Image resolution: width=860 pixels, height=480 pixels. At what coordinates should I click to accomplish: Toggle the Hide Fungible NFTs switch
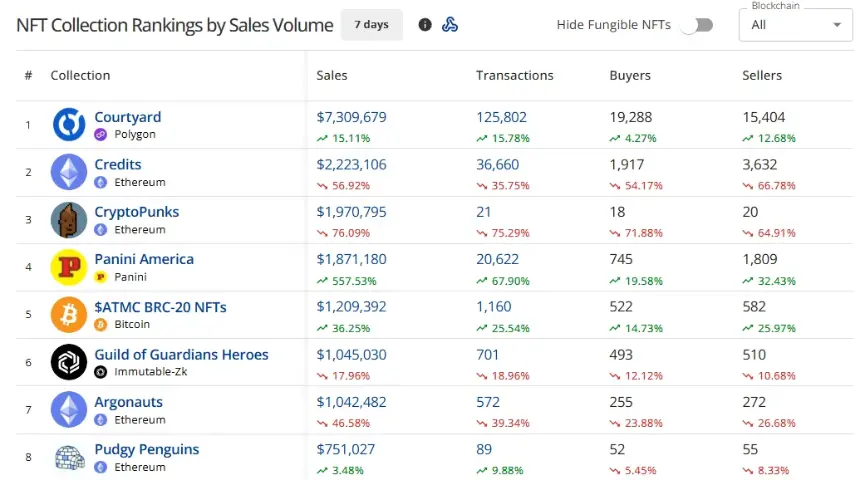point(697,25)
